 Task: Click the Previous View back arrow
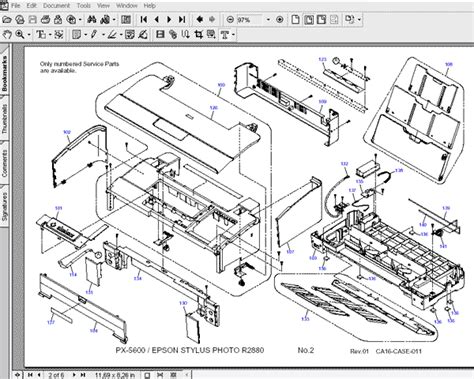(200, 20)
